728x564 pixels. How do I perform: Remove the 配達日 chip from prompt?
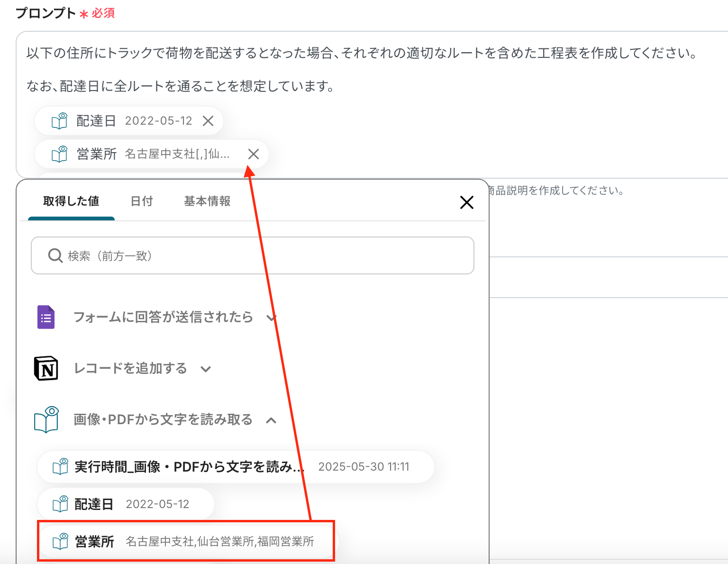click(208, 121)
